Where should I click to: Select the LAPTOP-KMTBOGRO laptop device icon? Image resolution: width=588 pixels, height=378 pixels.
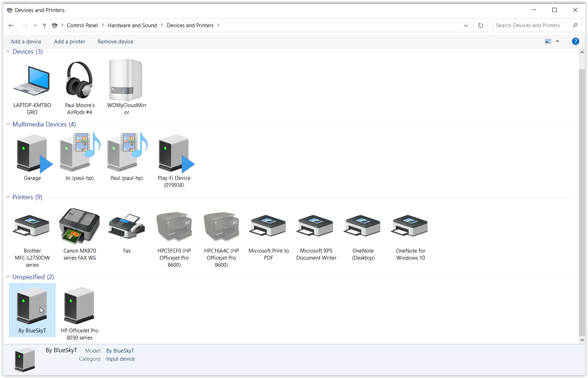point(32,81)
